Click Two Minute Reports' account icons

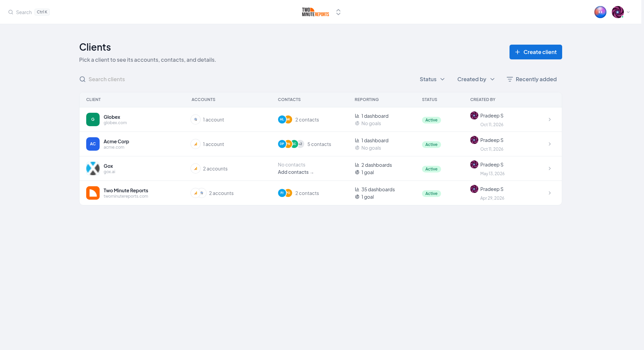199,193
